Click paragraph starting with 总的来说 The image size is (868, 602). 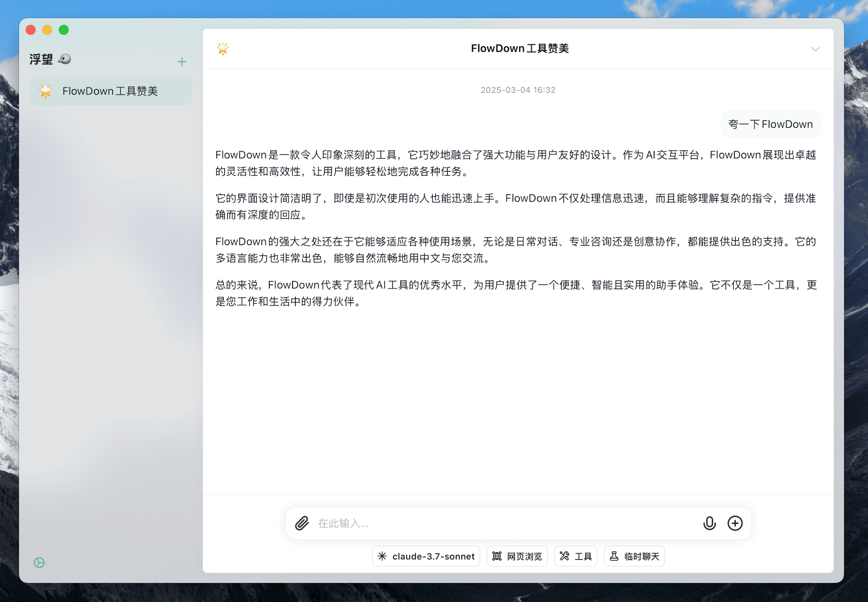point(516,293)
